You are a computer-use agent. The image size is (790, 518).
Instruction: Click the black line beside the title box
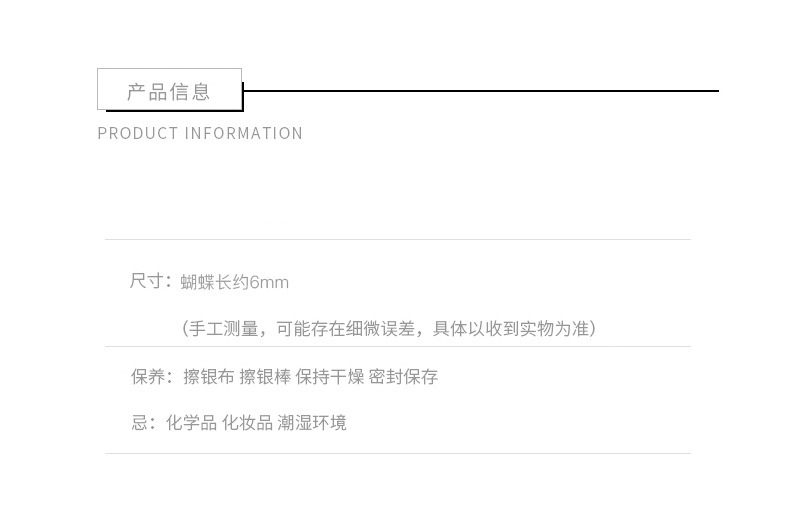[x=480, y=91]
